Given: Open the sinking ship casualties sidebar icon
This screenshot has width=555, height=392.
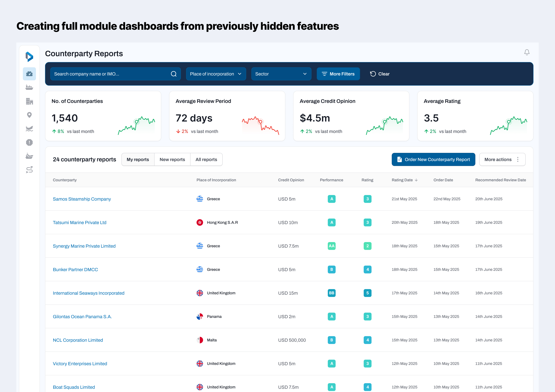Looking at the screenshot, I should (29, 129).
